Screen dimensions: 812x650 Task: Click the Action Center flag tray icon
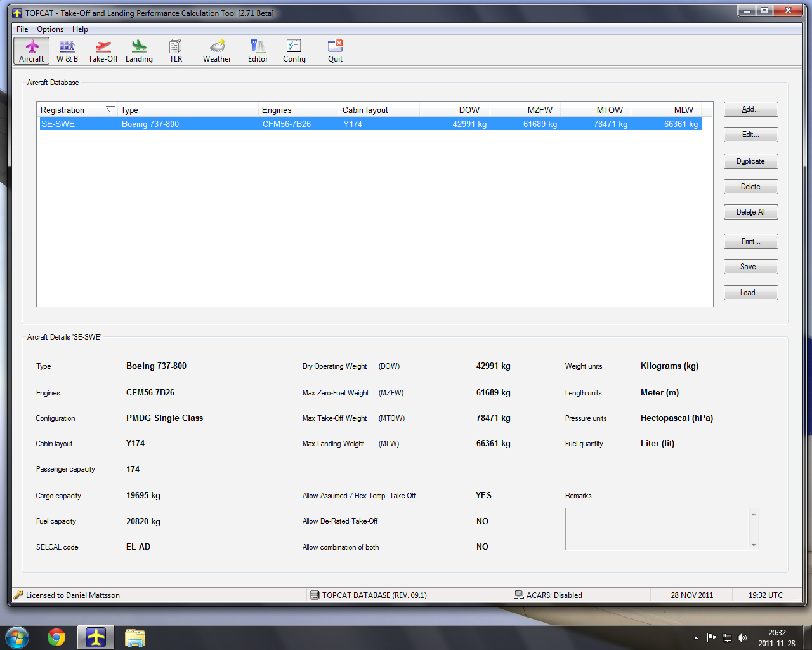[x=712, y=638]
